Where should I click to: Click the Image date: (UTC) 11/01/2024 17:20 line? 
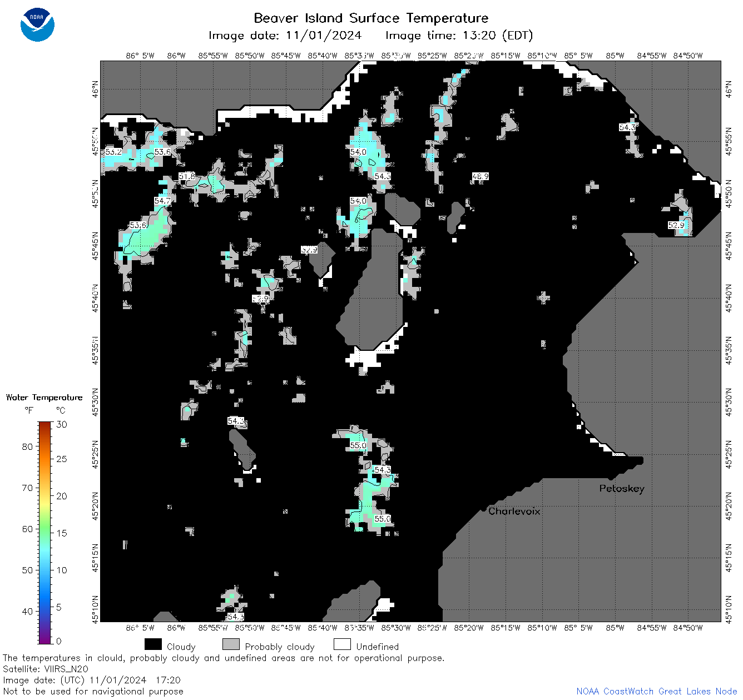[x=92, y=680]
